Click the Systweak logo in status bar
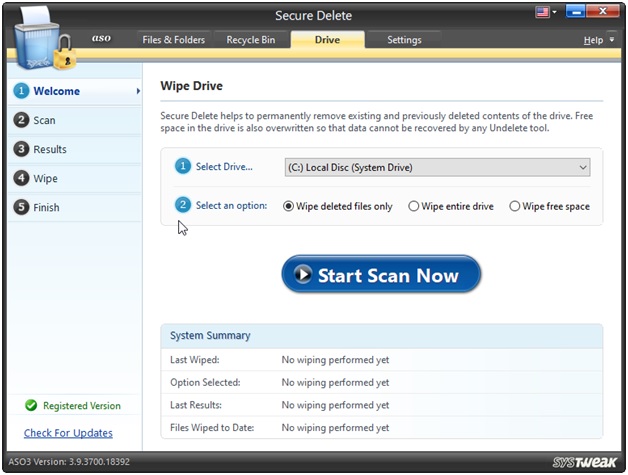The image size is (628, 475). [x=584, y=462]
